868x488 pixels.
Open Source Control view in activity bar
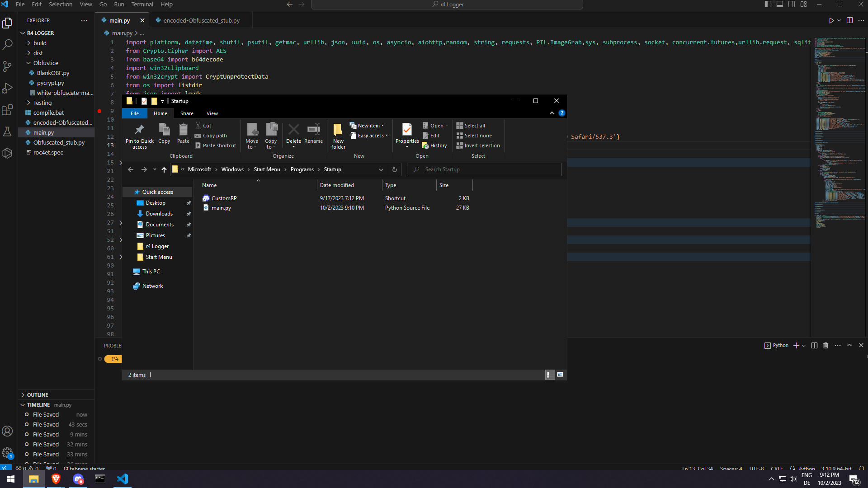(x=7, y=66)
